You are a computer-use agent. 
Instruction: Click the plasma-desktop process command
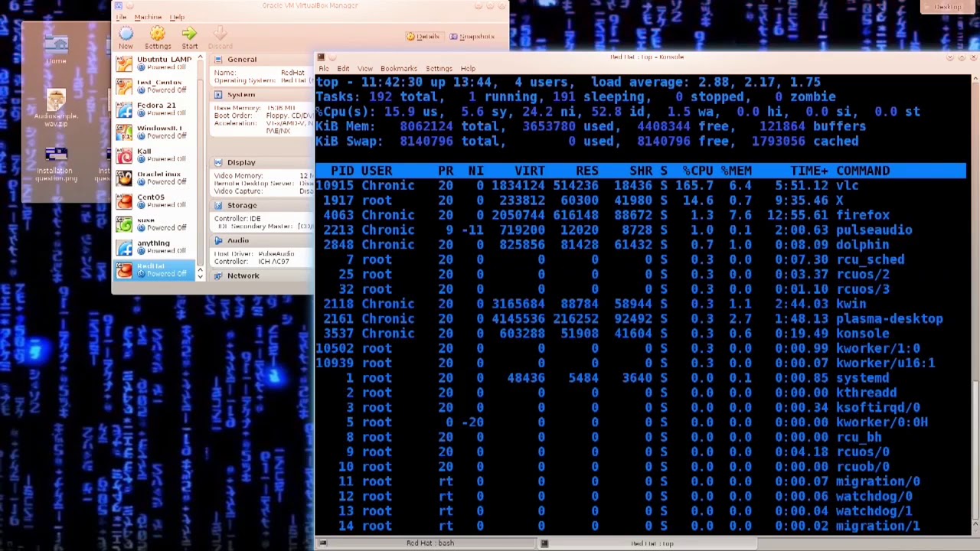click(890, 318)
